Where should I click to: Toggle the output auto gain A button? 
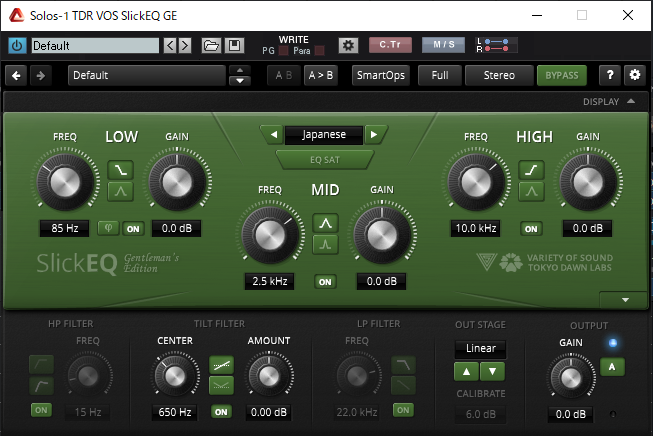point(612,367)
